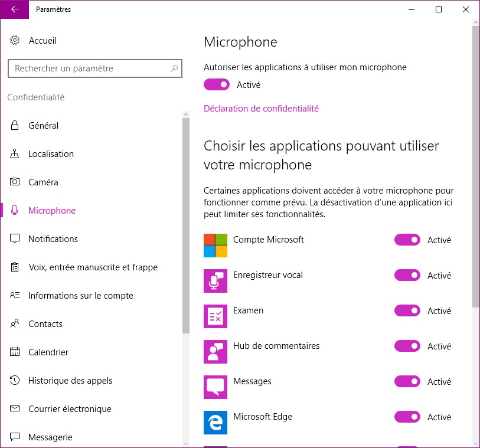Click the Notifications speech-bubble icon

click(15, 238)
